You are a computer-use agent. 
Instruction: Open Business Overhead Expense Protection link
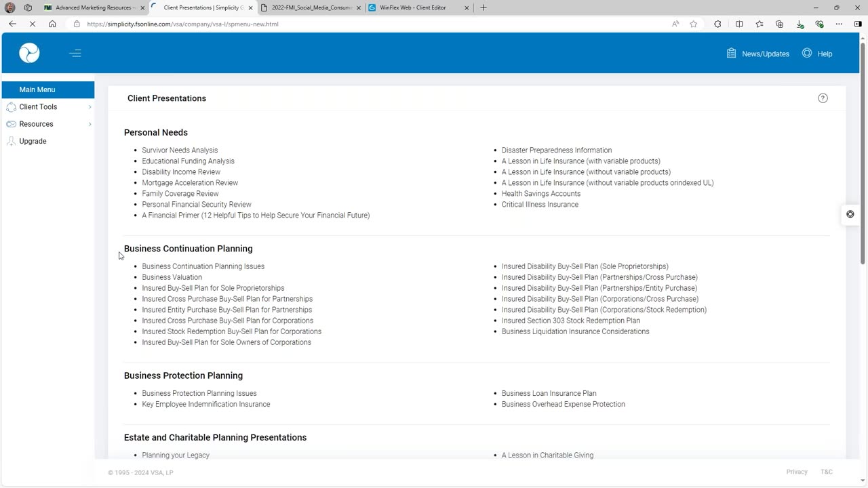(x=563, y=404)
